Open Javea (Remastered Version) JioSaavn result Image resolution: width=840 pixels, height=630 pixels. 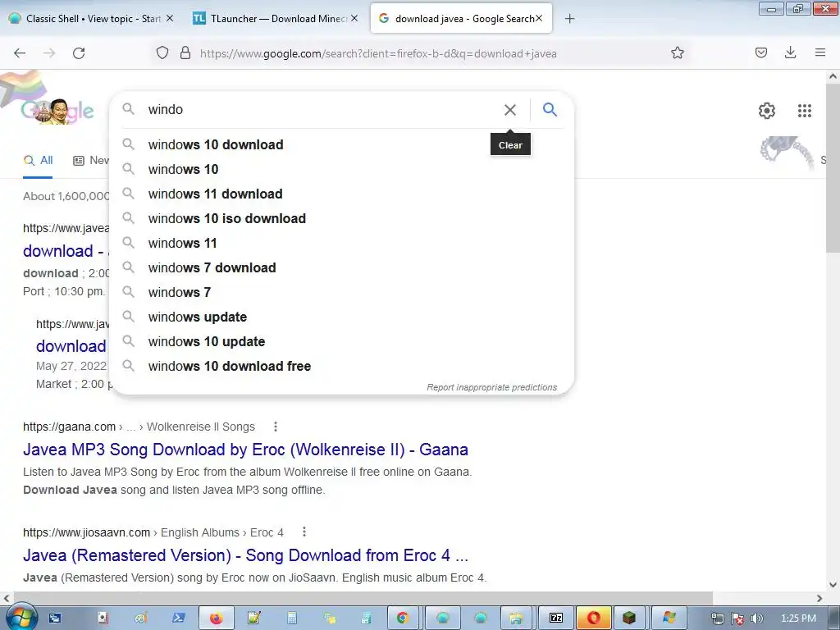(245, 555)
